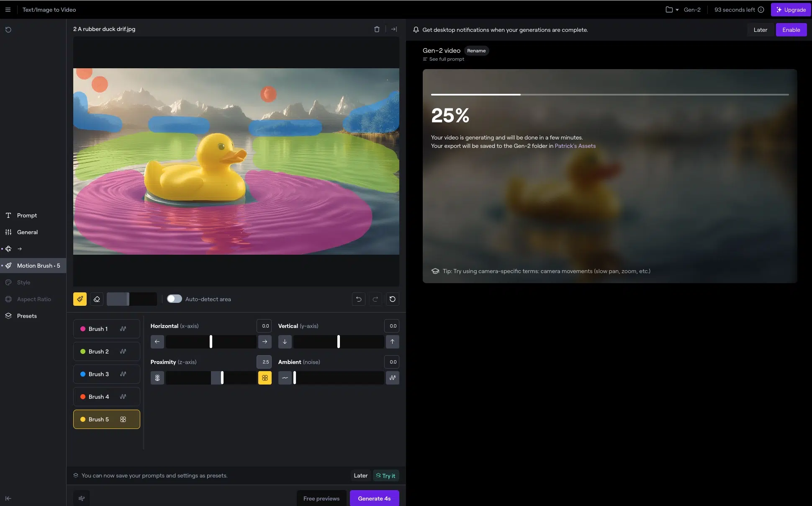Select the yellow motion brush tool
The image size is (812, 506).
80,299
